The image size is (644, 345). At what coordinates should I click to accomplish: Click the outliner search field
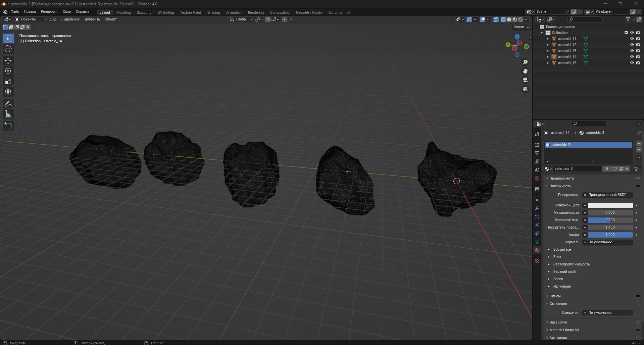tap(585, 19)
